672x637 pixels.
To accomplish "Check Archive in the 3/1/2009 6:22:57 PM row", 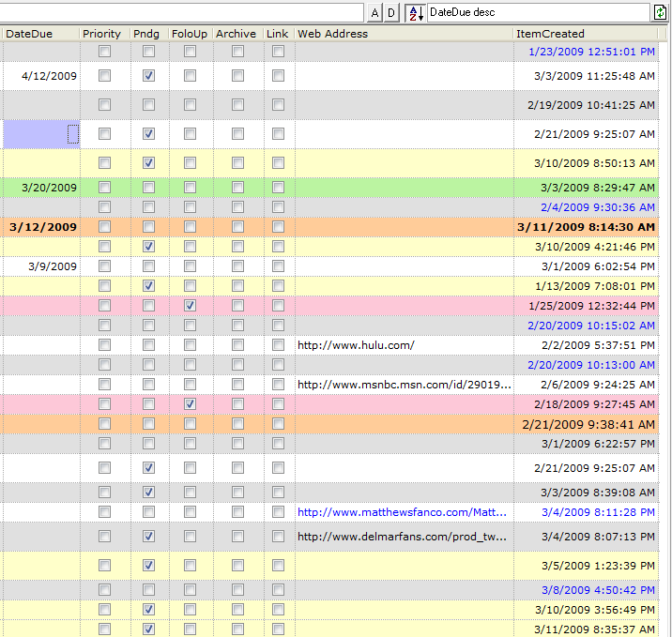I will pos(237,444).
